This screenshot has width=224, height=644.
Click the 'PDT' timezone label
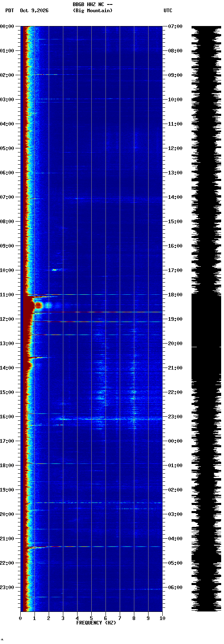(9, 11)
